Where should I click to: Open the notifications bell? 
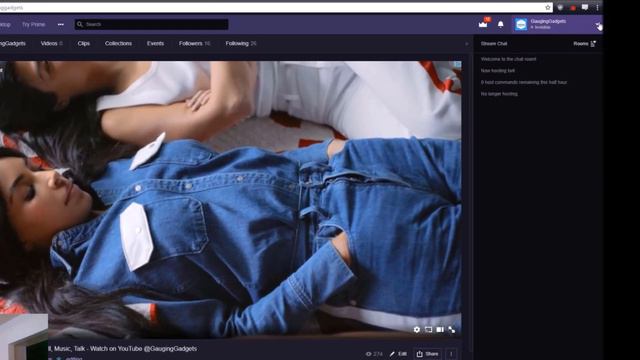pyautogui.click(x=500, y=24)
